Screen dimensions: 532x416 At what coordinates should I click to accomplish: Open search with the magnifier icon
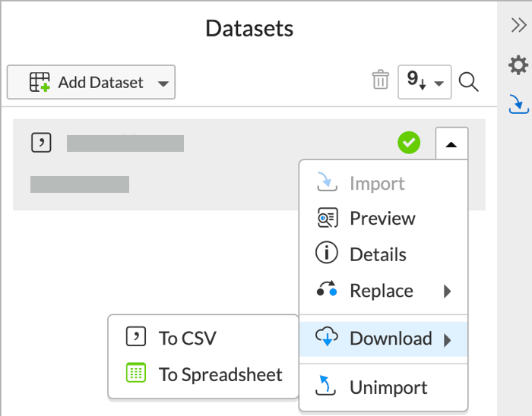pos(469,82)
